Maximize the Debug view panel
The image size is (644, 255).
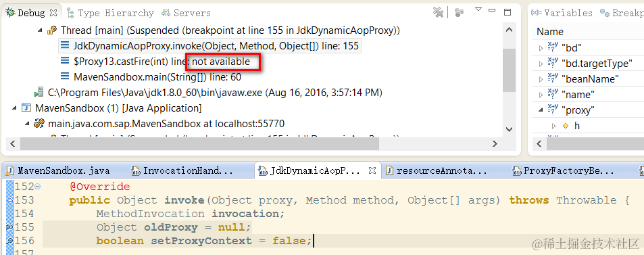[507, 12]
